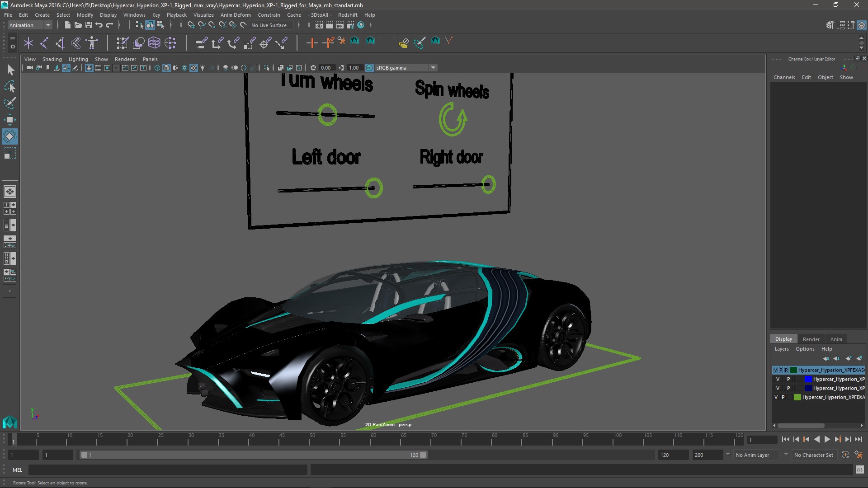
Task: Click the blue color swatch on Hypercar layer
Action: (808, 379)
